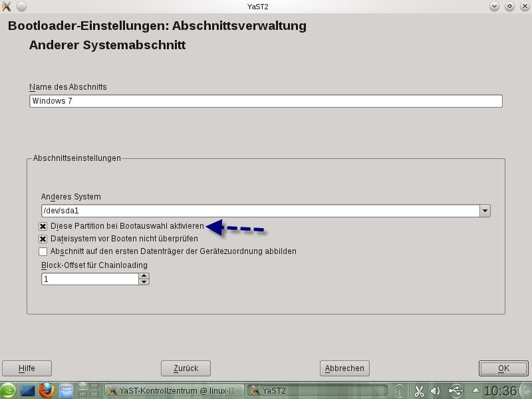Uncheck 'Dateisystem vor Booten nicht überprüfen'
This screenshot has width=532, height=399.
click(44, 239)
